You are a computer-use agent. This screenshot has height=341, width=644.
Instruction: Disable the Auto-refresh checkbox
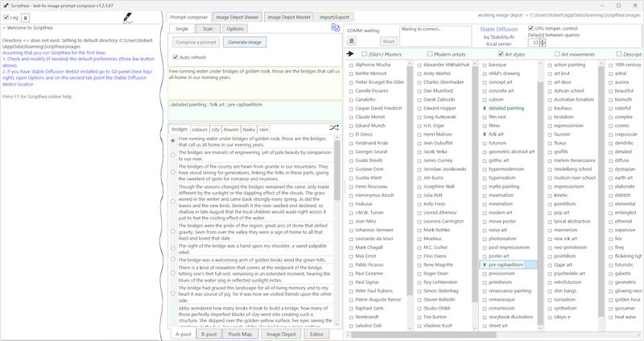(176, 57)
